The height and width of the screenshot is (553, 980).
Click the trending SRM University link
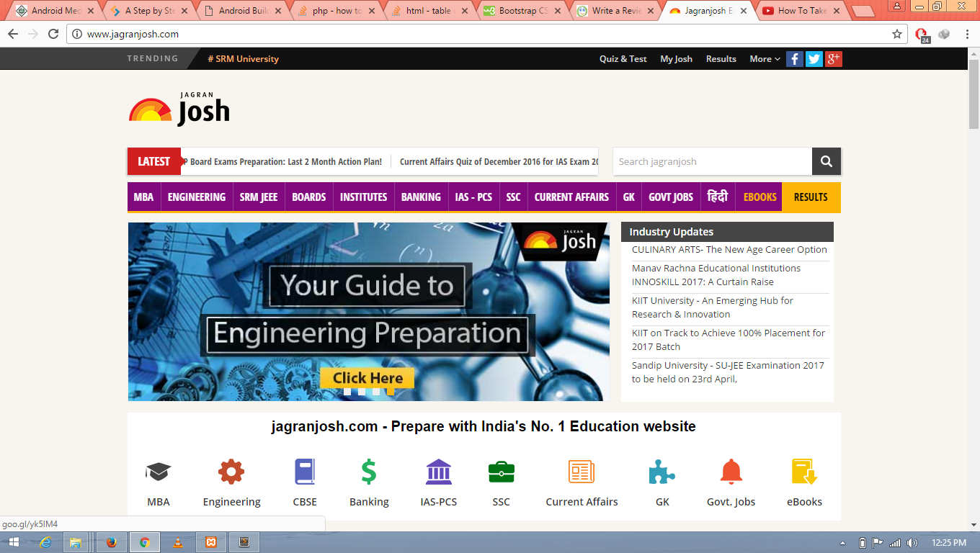click(x=244, y=59)
